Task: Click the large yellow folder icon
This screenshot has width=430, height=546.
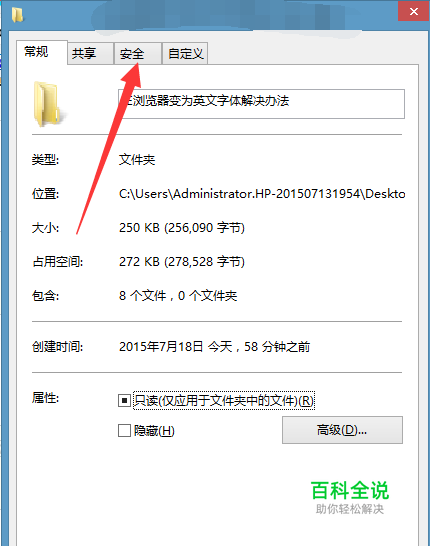Action: pos(46,104)
